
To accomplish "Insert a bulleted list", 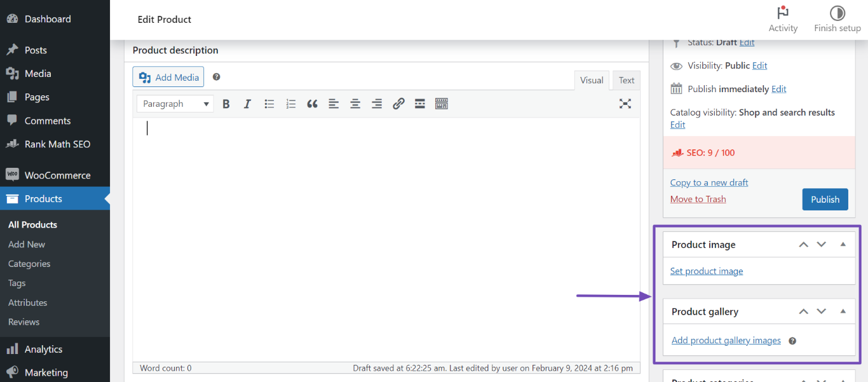I will (x=269, y=103).
